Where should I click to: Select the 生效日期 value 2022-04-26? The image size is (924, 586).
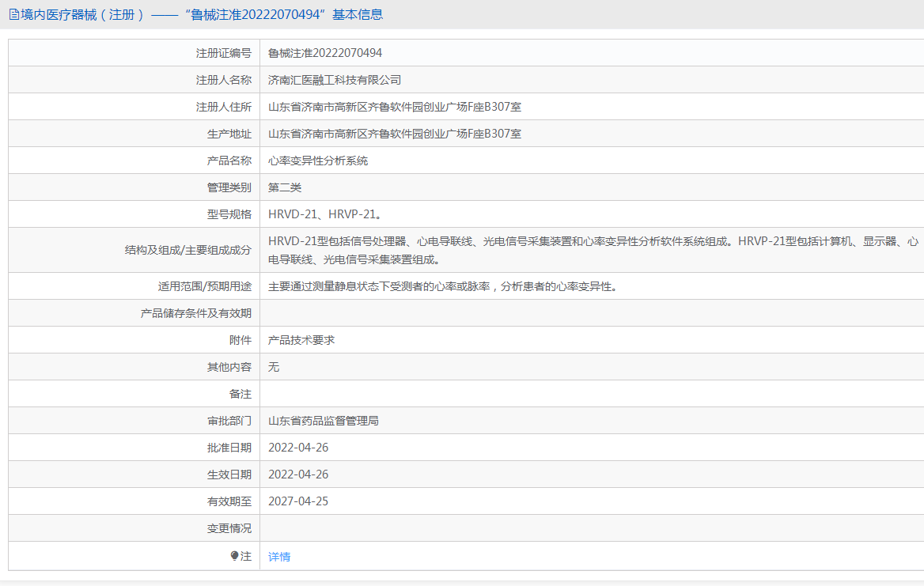(x=298, y=474)
